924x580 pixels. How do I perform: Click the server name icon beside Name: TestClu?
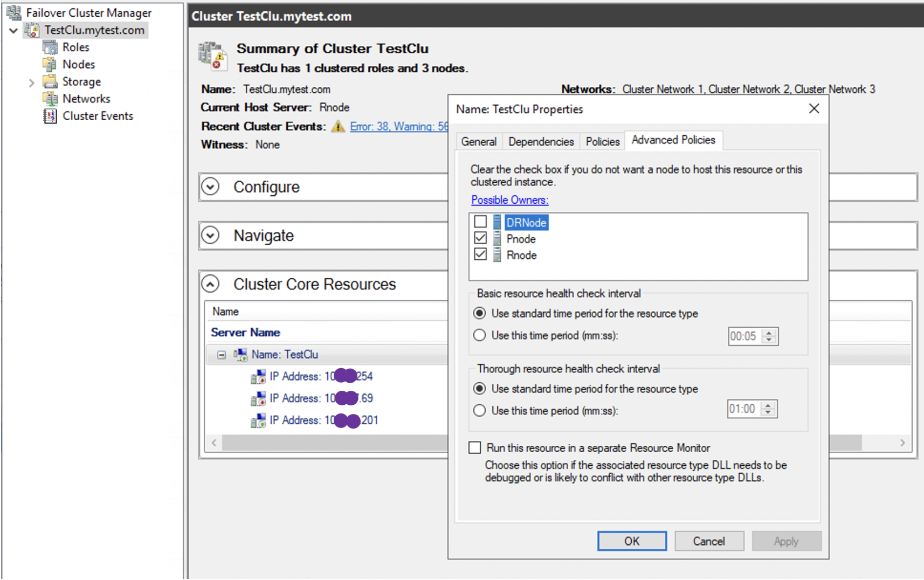click(240, 354)
